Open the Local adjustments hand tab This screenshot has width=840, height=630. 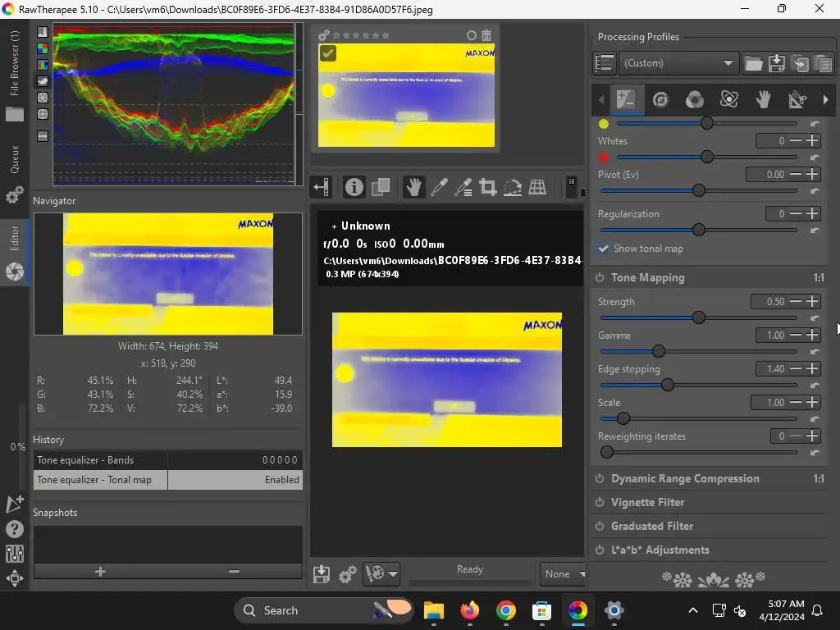[x=763, y=99]
